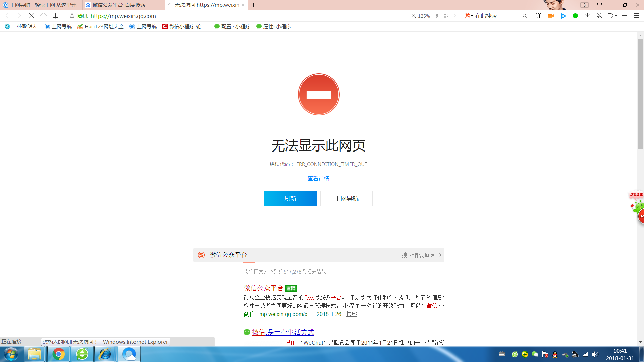Launch Google Chrome from the taskbar
Viewport: 644px width, 362px height.
tap(58, 354)
